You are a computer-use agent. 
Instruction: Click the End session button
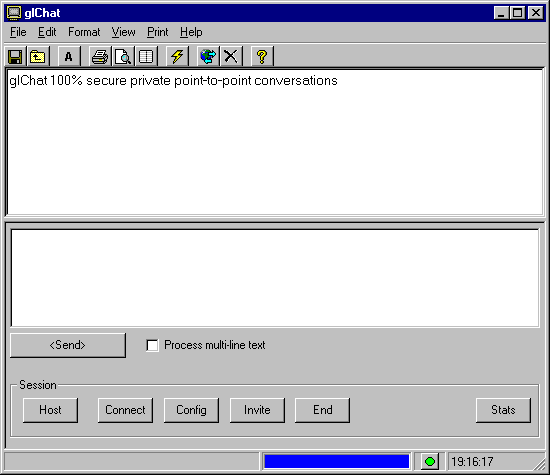[322, 410]
